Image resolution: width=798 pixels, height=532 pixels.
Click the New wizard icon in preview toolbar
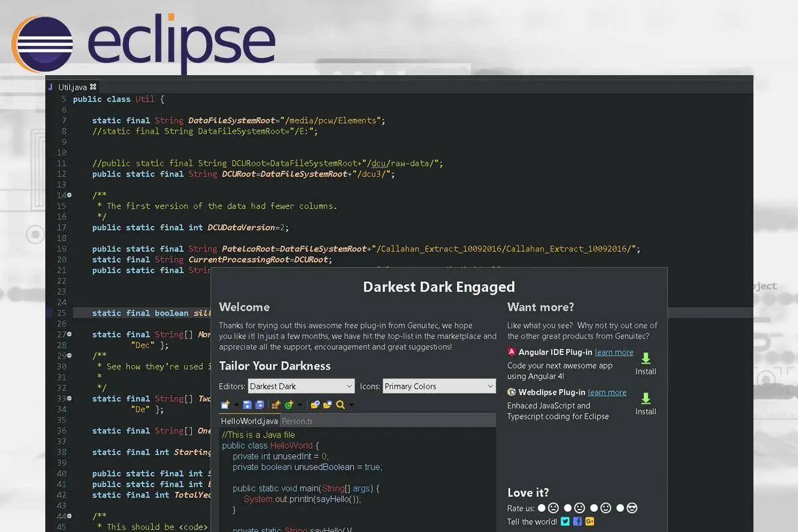pyautogui.click(x=225, y=404)
